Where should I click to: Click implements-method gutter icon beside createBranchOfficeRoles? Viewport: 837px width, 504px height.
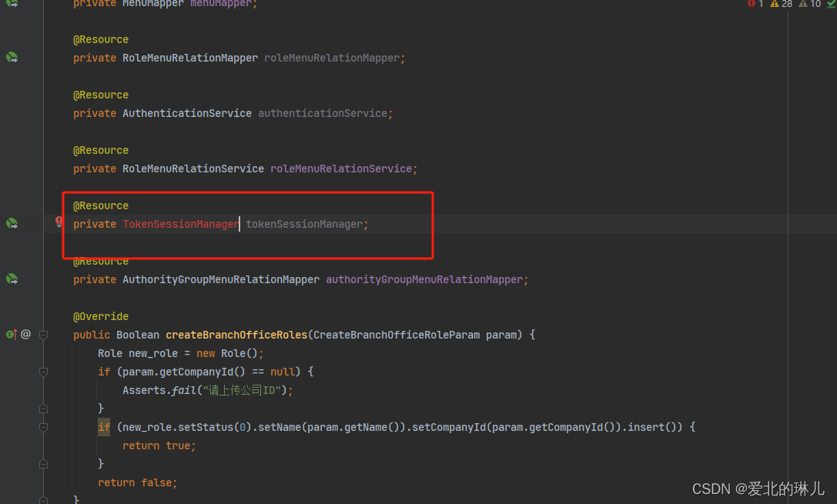[12, 335]
